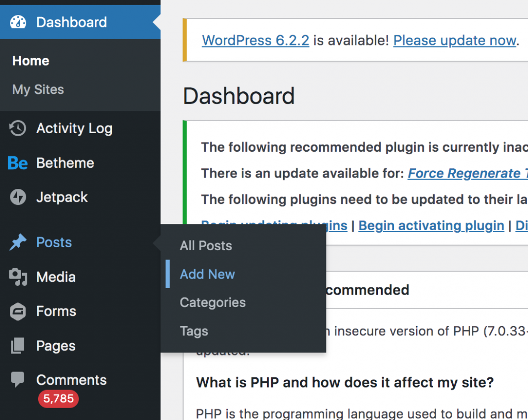This screenshot has height=420, width=528.
Task: Open the Betheme menu
Action: pyautogui.click(x=80, y=163)
